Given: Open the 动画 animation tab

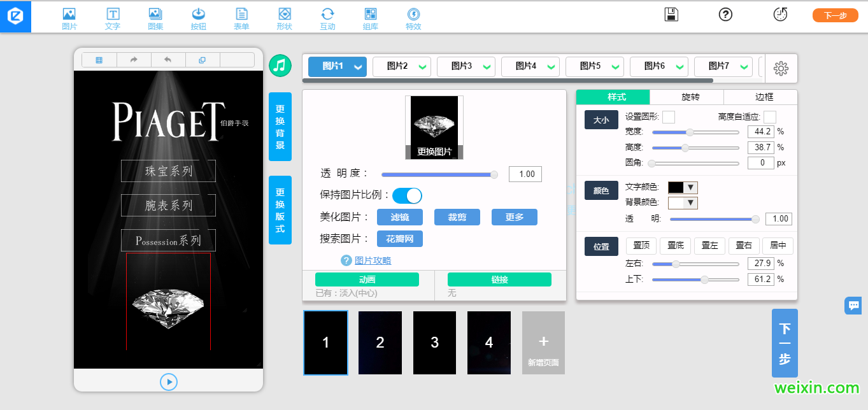Looking at the screenshot, I should 367,279.
